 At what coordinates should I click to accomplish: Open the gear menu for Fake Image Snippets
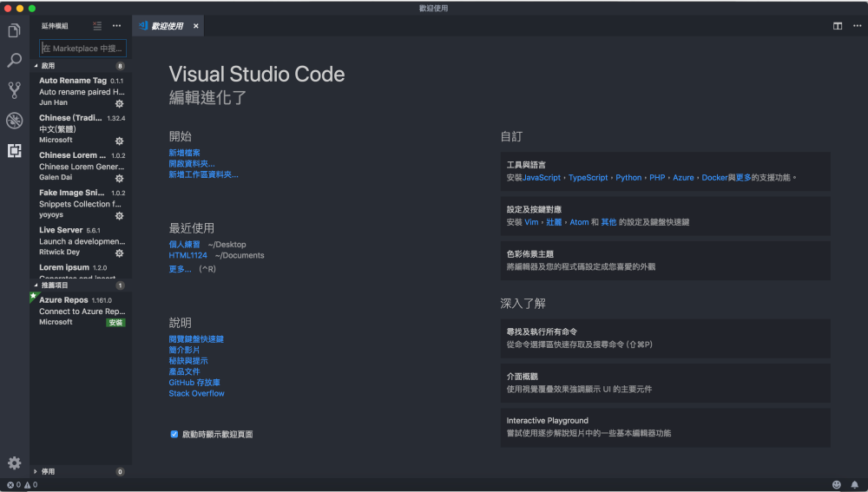pos(119,216)
